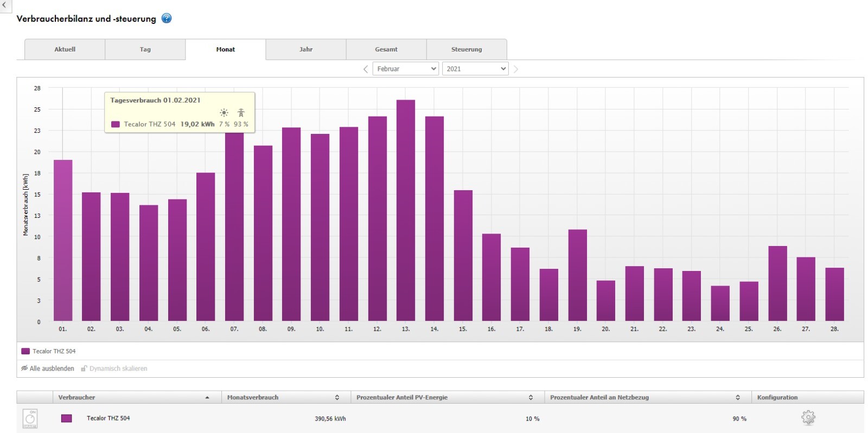The image size is (868, 433).
Task: Click sort arrows on PV-Energie column
Action: click(531, 398)
